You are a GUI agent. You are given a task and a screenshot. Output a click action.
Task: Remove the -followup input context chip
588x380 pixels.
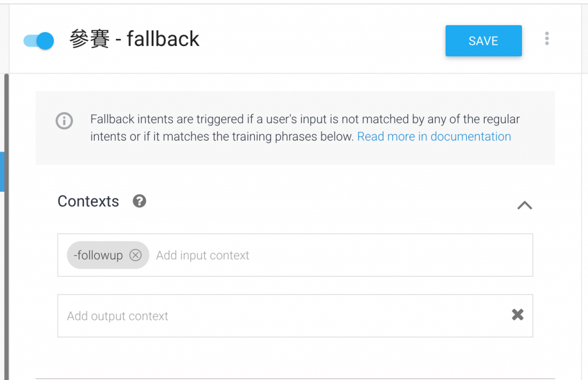click(x=136, y=255)
